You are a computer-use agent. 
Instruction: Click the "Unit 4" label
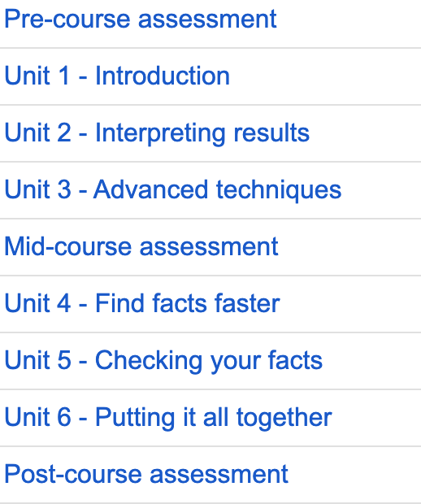[x=37, y=303]
